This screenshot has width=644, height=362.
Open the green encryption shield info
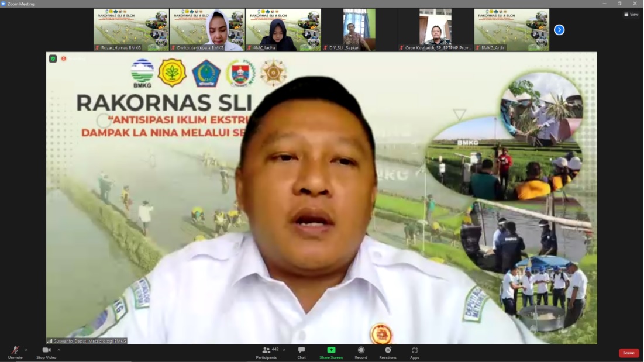[53, 58]
